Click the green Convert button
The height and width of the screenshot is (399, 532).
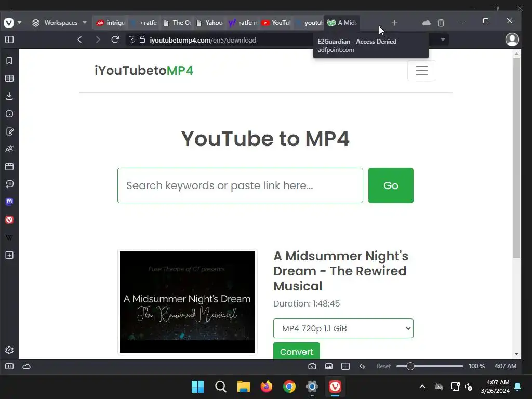[x=297, y=352]
